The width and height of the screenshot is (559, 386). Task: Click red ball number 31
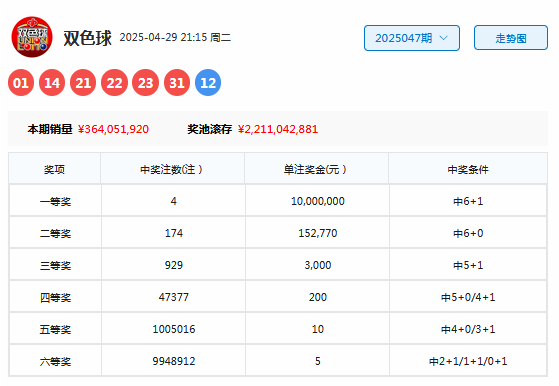tap(177, 83)
